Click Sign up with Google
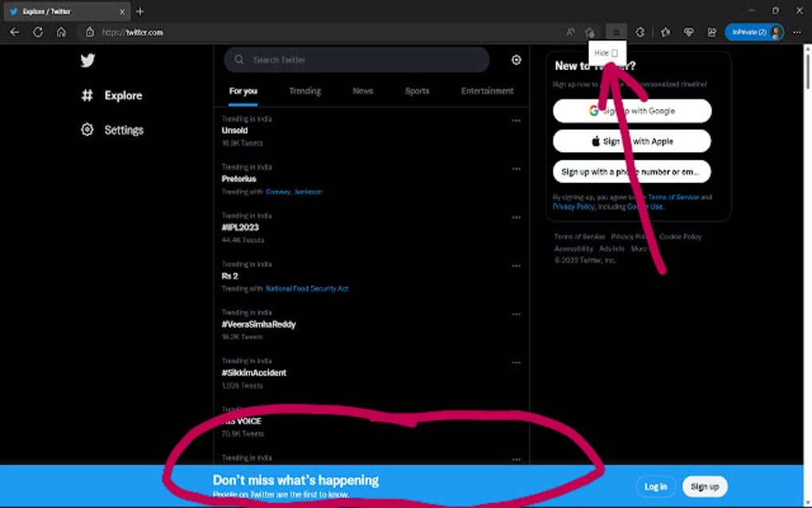This screenshot has width=812, height=508. pos(631,111)
